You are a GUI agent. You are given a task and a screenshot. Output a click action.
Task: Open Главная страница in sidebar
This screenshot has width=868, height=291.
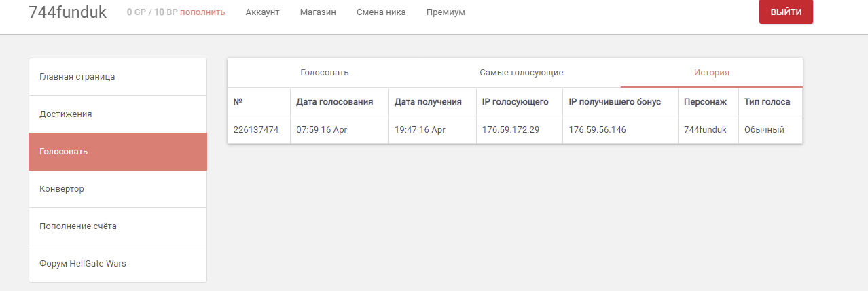pyautogui.click(x=117, y=77)
